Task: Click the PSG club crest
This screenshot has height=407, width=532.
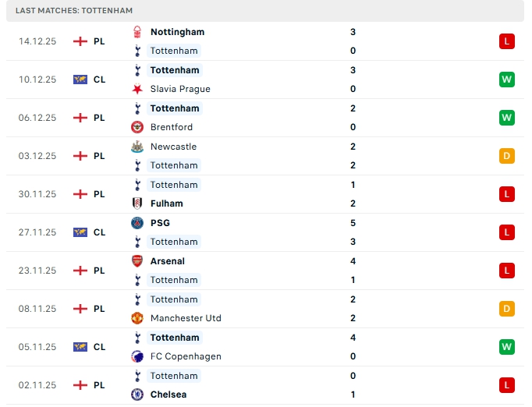Action: (137, 223)
